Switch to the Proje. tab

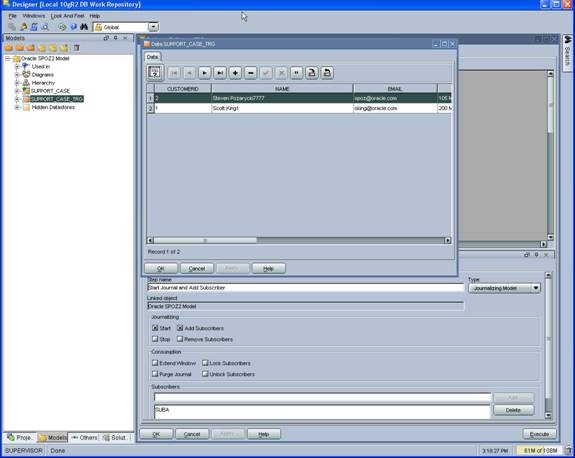[20, 437]
